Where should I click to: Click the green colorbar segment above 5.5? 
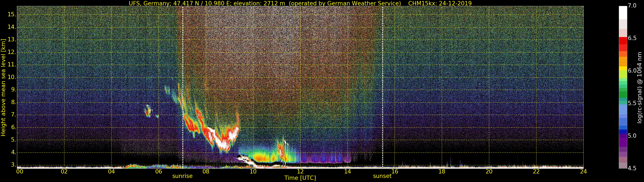pos(623,95)
